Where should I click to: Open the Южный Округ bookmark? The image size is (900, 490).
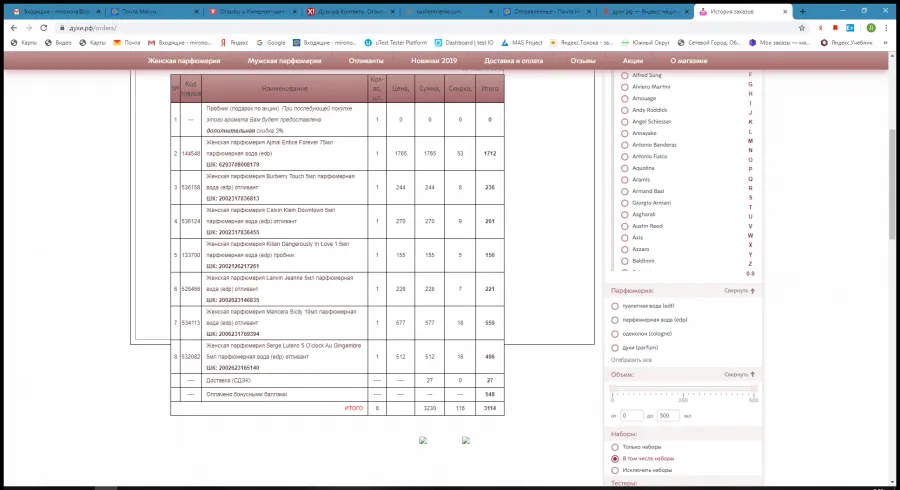pos(645,42)
